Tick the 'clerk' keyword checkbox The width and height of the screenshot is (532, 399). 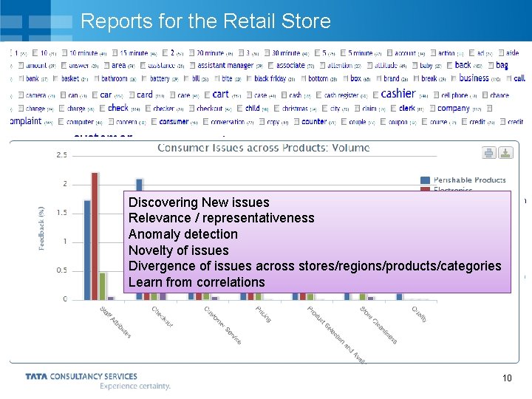[x=394, y=108]
